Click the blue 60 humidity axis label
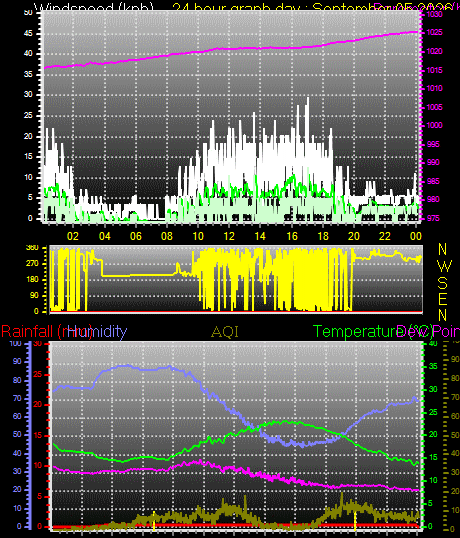Viewport: 460px width, 538px height. click(x=17, y=417)
